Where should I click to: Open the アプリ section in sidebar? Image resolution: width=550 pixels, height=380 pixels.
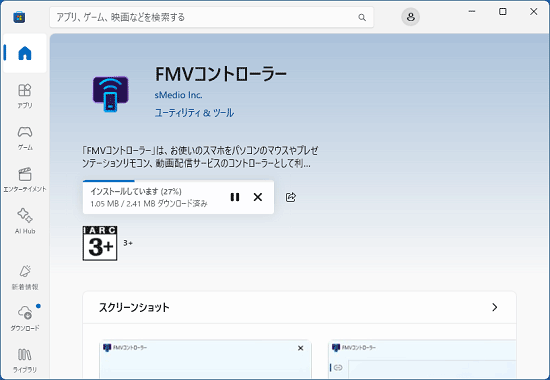[25, 96]
